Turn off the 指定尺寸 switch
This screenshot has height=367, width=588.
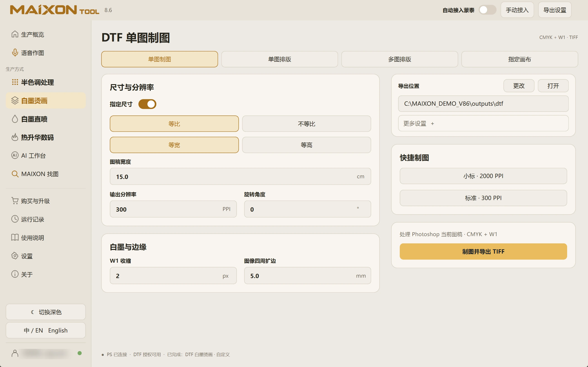pos(147,104)
